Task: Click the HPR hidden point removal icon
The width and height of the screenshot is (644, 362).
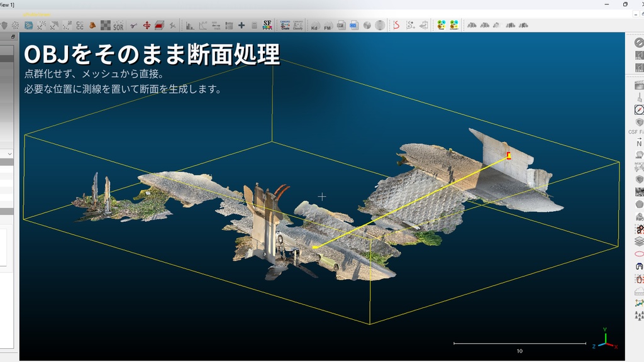Action: click(639, 155)
